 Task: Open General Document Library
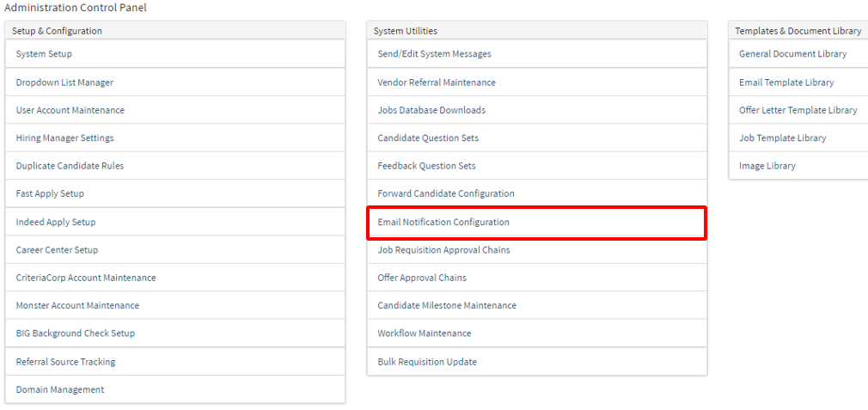(792, 54)
